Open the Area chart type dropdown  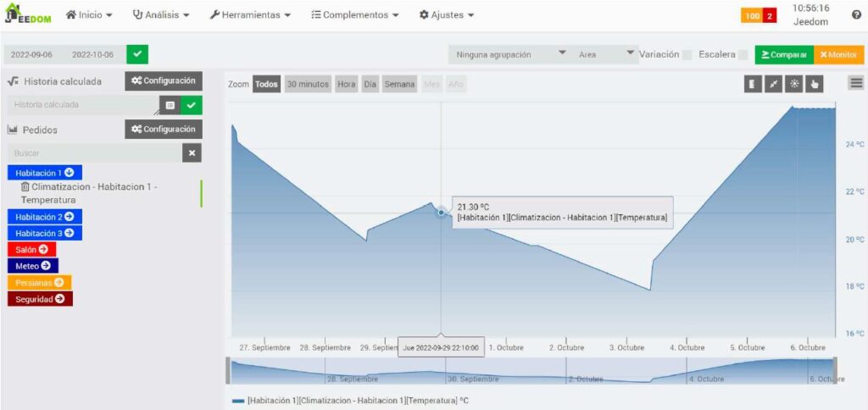click(x=605, y=54)
